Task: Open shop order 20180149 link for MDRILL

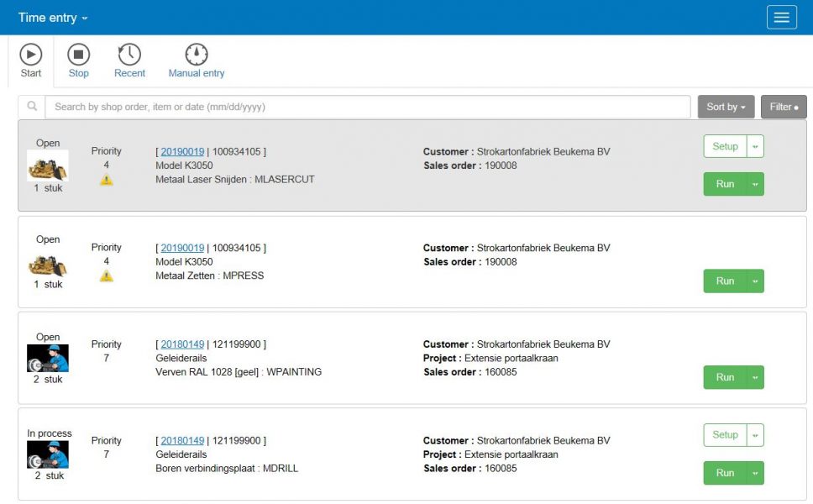Action: 182,440
